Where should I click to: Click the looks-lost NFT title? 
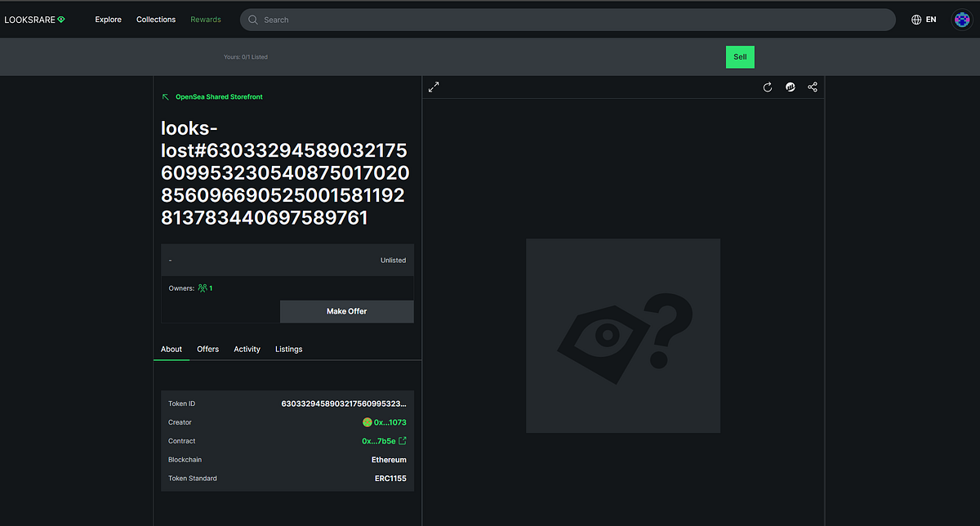pos(285,173)
